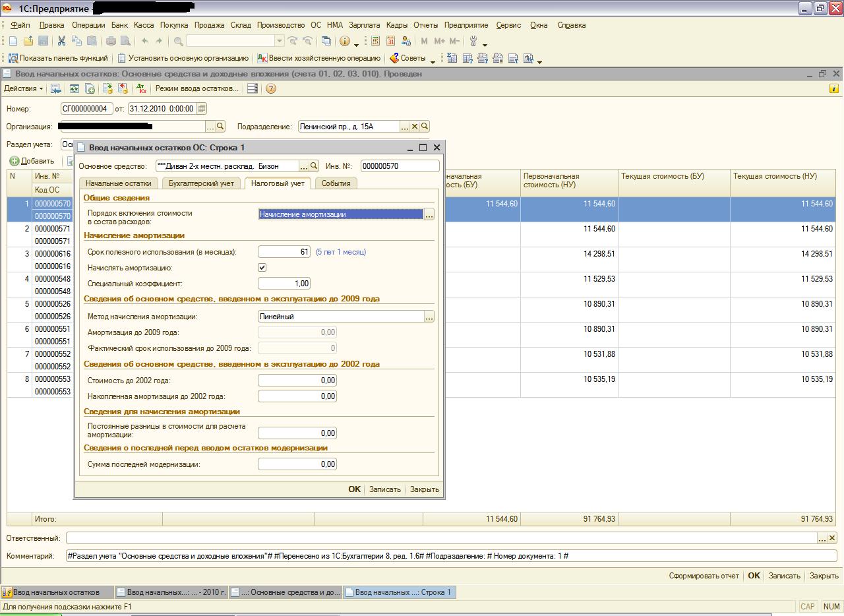
Task: Open the Основное средство selection ellipsis button
Action: point(304,166)
